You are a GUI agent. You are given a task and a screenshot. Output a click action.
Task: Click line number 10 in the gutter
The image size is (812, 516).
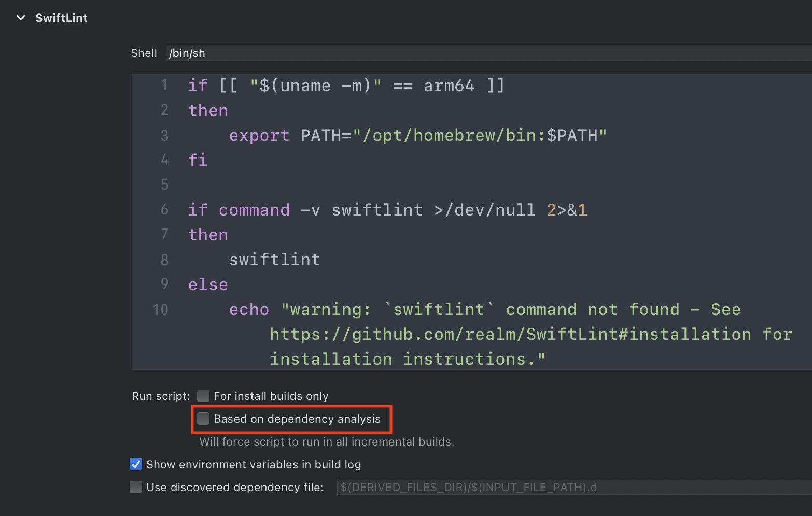point(160,310)
